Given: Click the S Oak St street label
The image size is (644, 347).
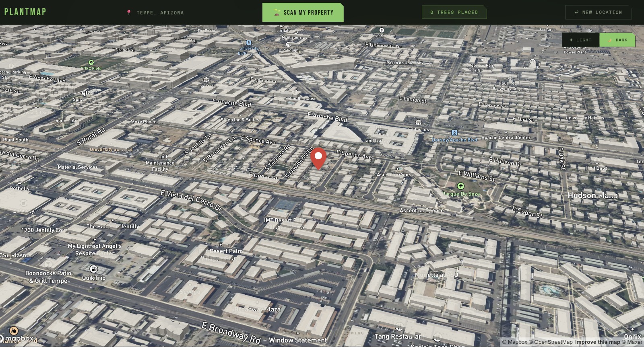Looking at the screenshot, I should tap(561, 158).
